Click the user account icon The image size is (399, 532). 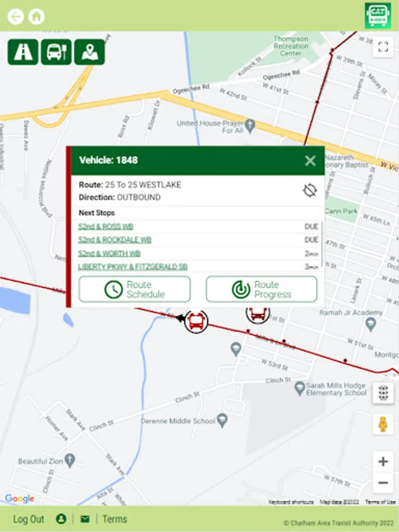pos(61,519)
